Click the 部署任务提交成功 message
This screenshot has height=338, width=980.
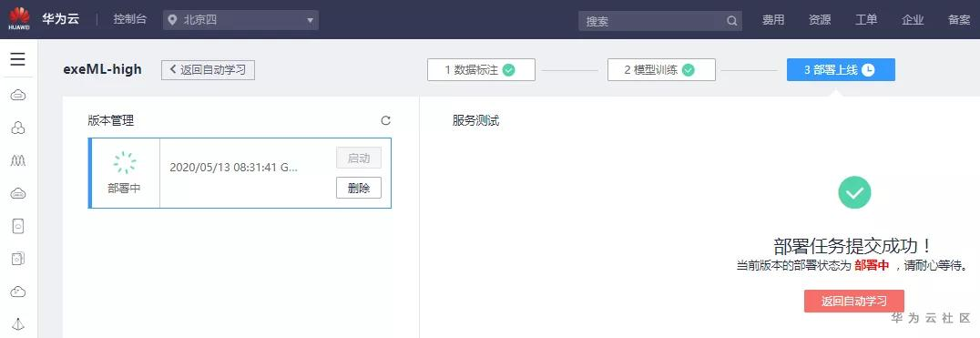tap(854, 245)
